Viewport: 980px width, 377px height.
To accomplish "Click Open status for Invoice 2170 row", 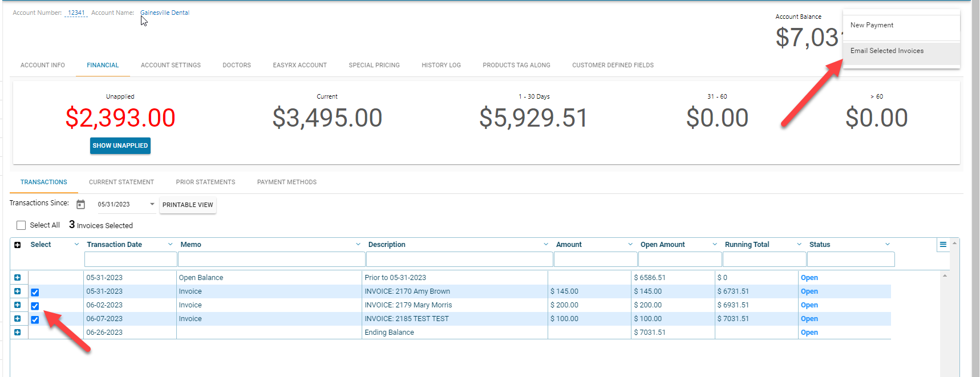I will pyautogui.click(x=809, y=291).
